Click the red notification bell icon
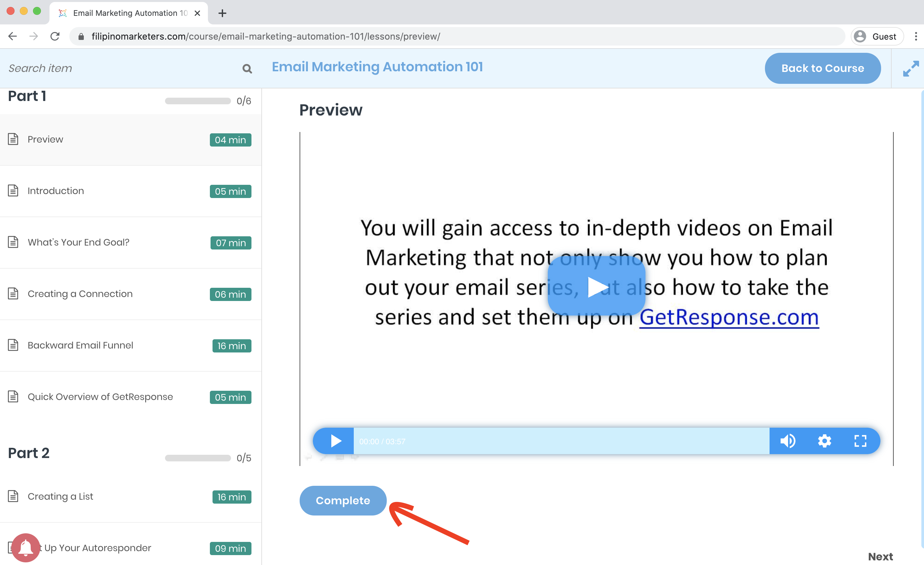This screenshot has width=924, height=565. tap(25, 548)
